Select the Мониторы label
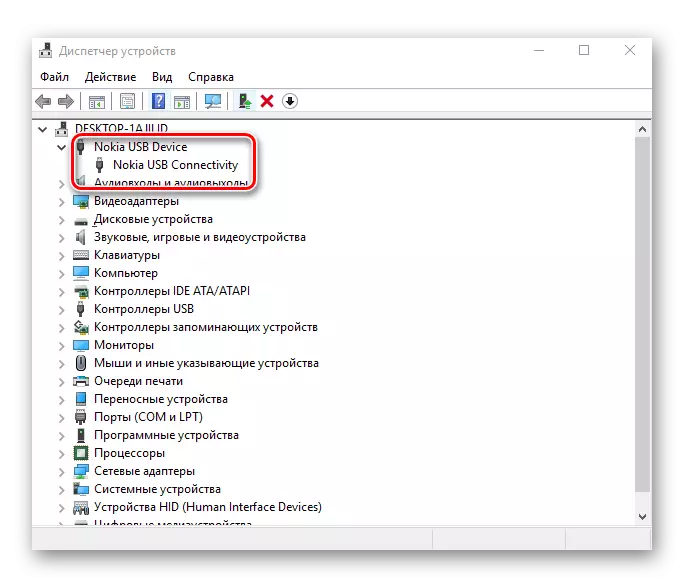Viewport: 684px width, 583px height. 124,345
